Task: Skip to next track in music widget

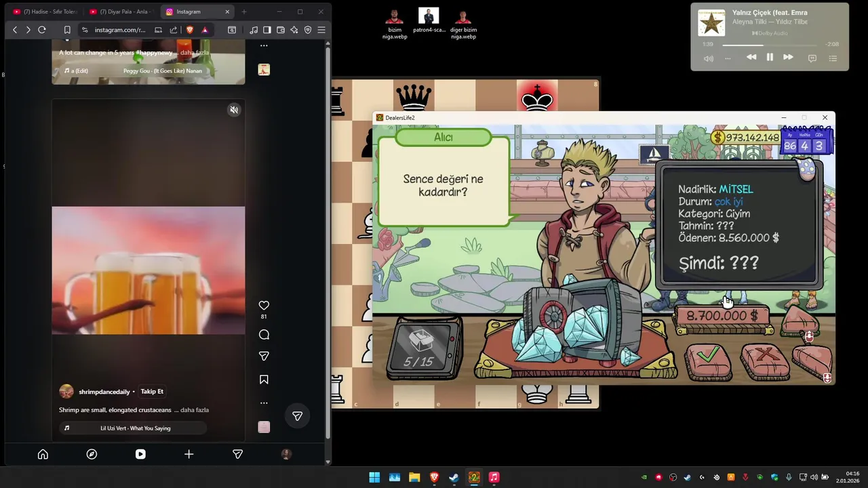Action: click(x=788, y=58)
